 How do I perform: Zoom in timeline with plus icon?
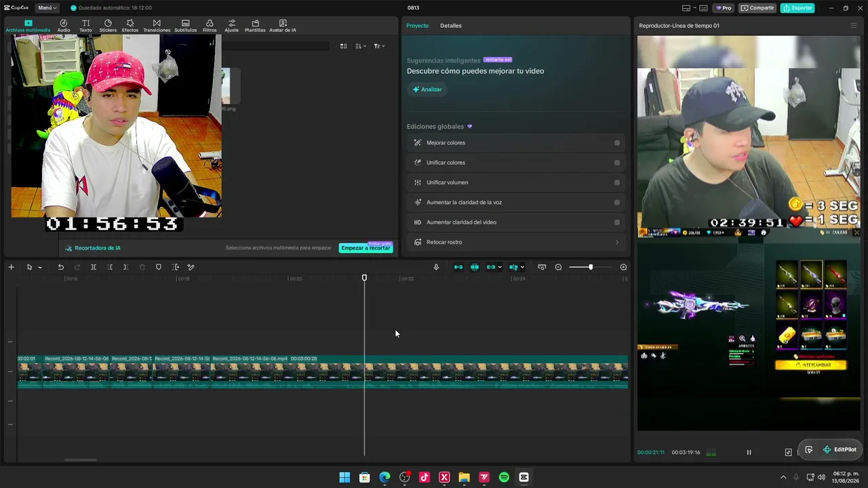click(x=623, y=267)
